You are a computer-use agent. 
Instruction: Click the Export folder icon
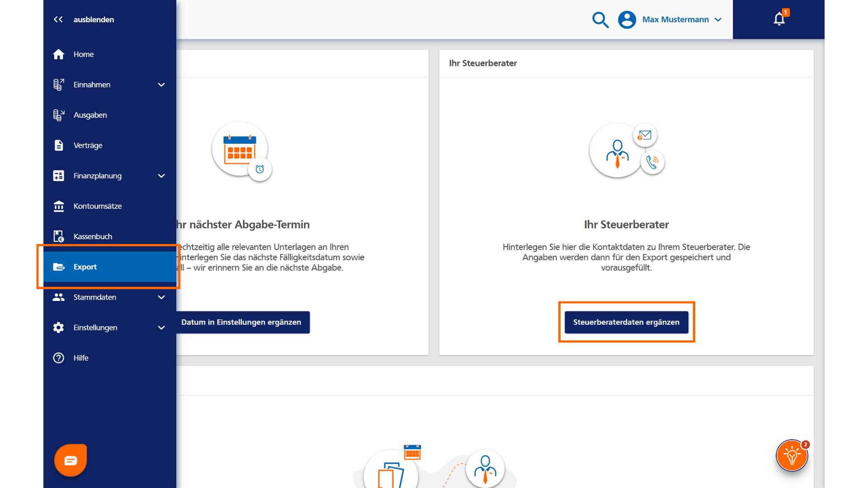click(59, 267)
